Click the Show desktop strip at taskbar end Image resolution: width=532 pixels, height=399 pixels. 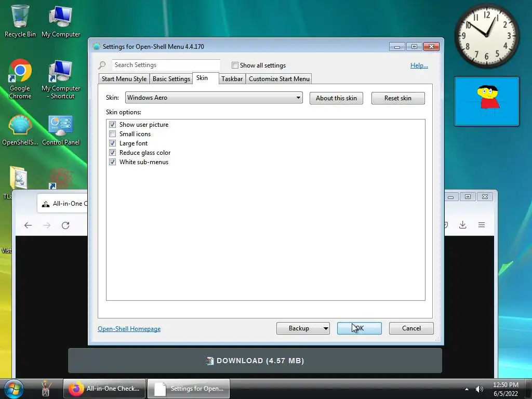coord(528,389)
